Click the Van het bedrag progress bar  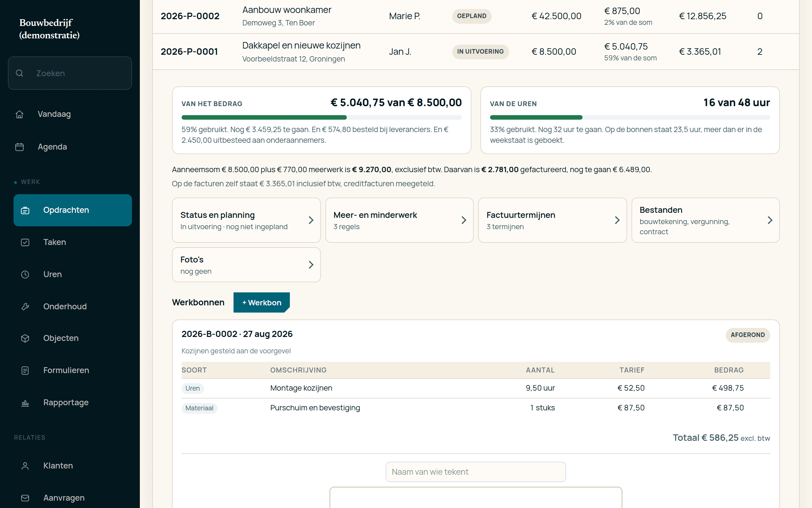click(321, 118)
